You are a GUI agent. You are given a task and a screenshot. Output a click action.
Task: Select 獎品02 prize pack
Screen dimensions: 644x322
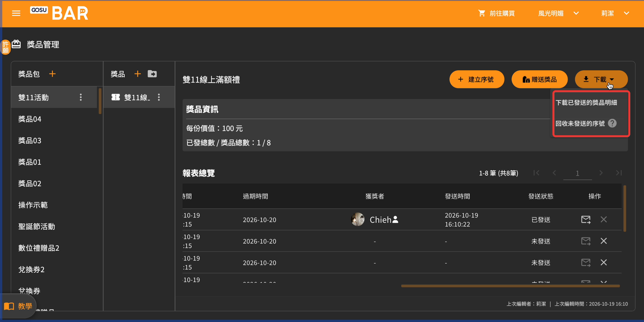(55, 183)
